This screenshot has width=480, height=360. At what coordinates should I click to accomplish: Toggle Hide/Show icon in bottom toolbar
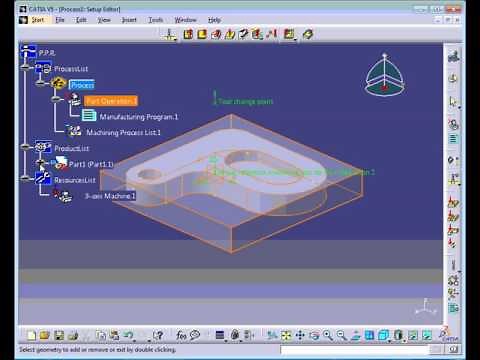click(413, 335)
